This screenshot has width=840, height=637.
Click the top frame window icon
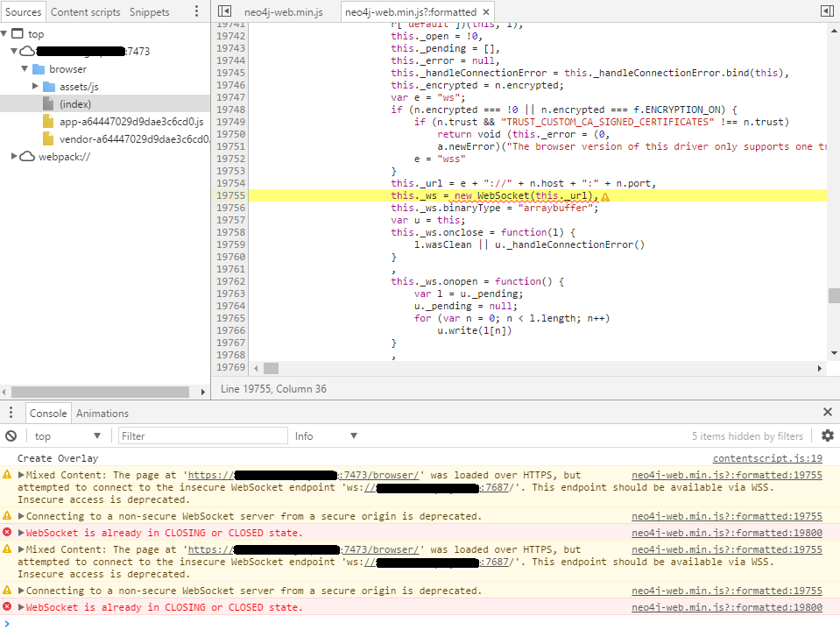pyautogui.click(x=18, y=34)
